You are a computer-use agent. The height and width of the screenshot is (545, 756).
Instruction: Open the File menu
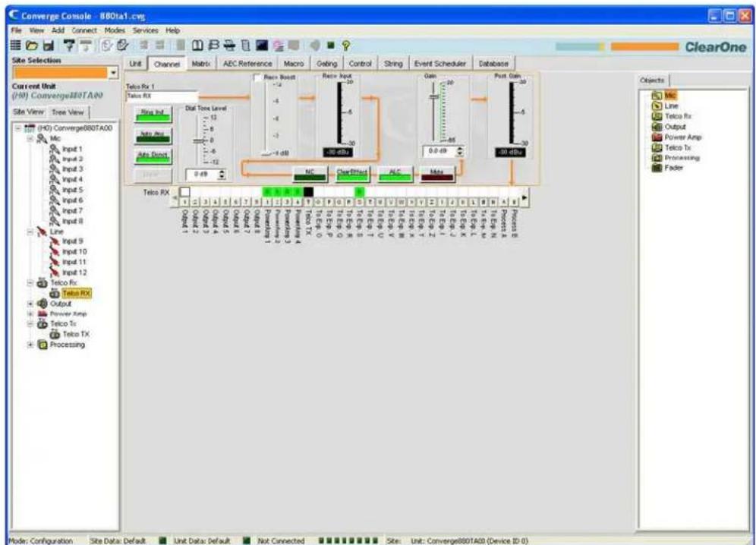click(x=17, y=30)
